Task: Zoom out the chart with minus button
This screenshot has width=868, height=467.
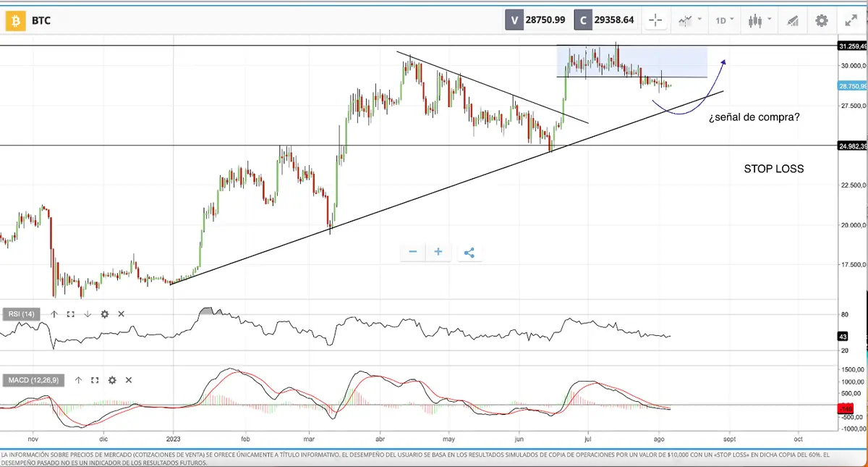Action: [413, 252]
